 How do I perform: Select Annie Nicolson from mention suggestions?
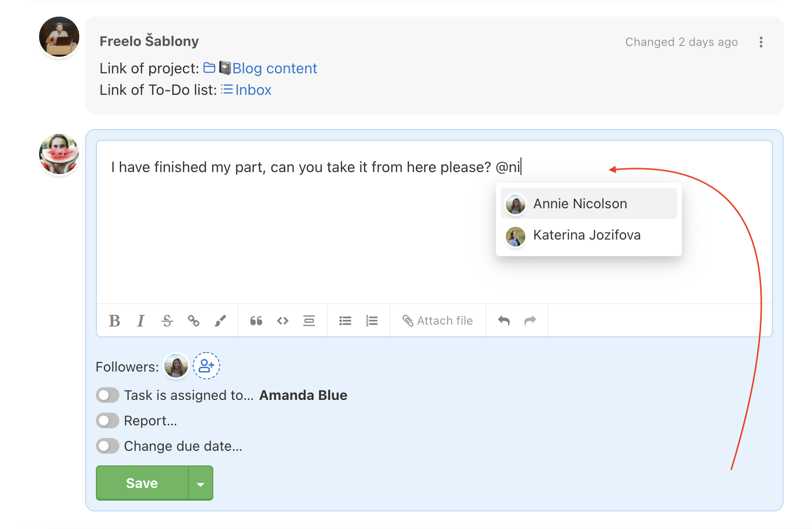(589, 203)
